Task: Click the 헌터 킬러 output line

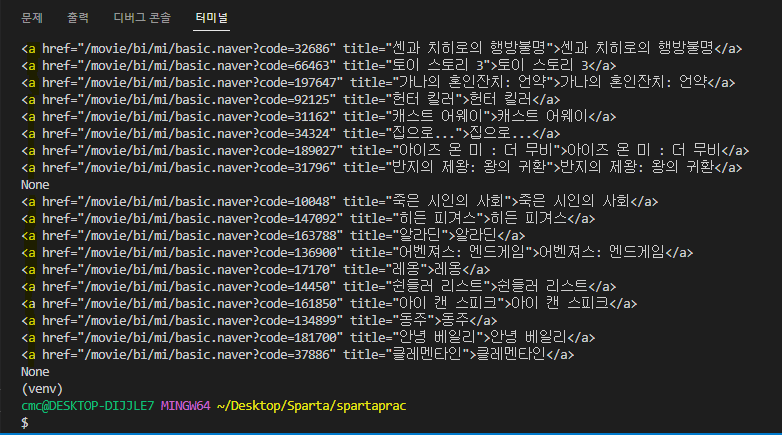Action: [x=290, y=99]
